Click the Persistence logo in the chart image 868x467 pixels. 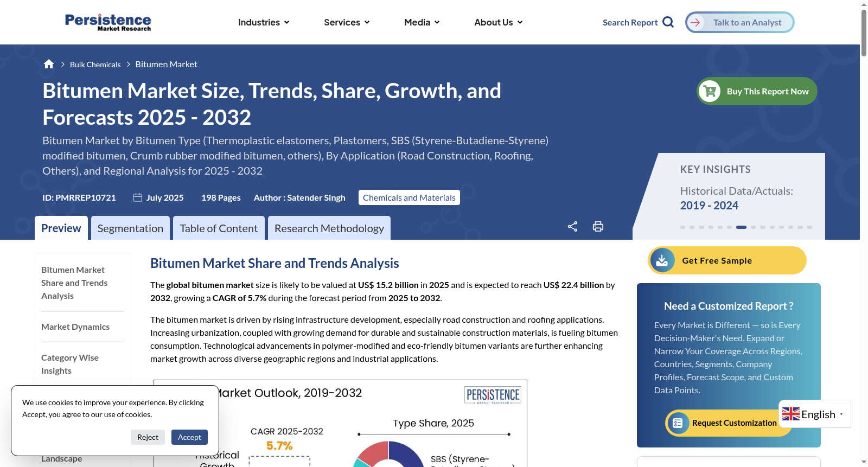tap(493, 395)
